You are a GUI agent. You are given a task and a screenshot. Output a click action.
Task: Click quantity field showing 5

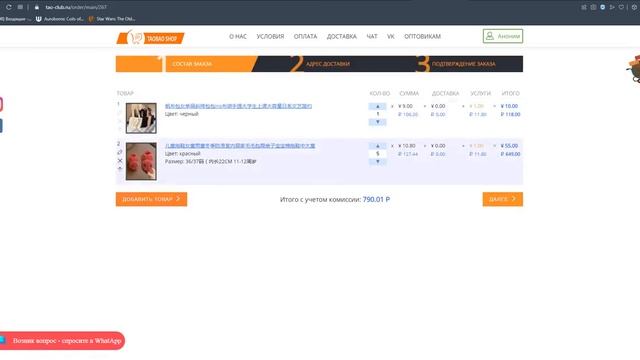378,153
